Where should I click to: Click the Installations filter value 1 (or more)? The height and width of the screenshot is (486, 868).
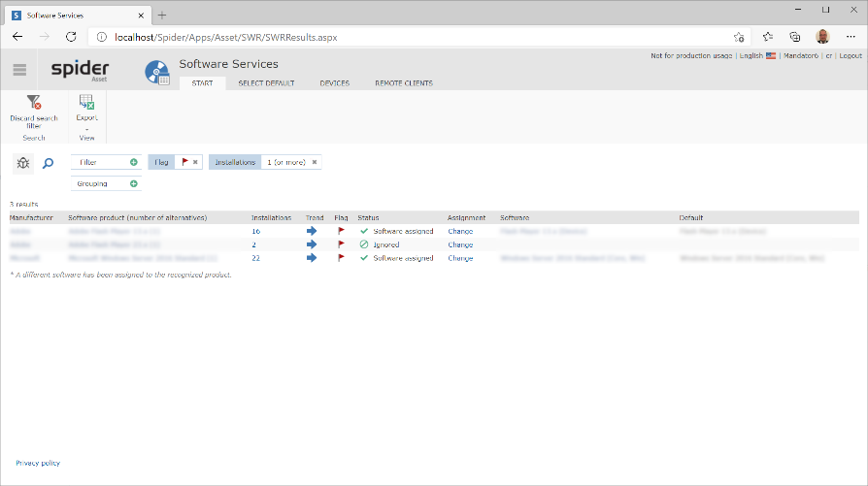coord(286,162)
